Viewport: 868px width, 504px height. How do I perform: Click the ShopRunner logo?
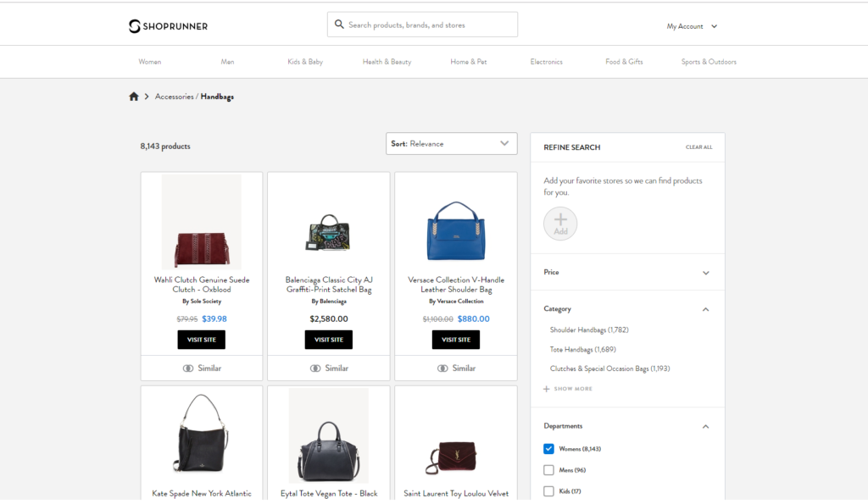coord(168,26)
